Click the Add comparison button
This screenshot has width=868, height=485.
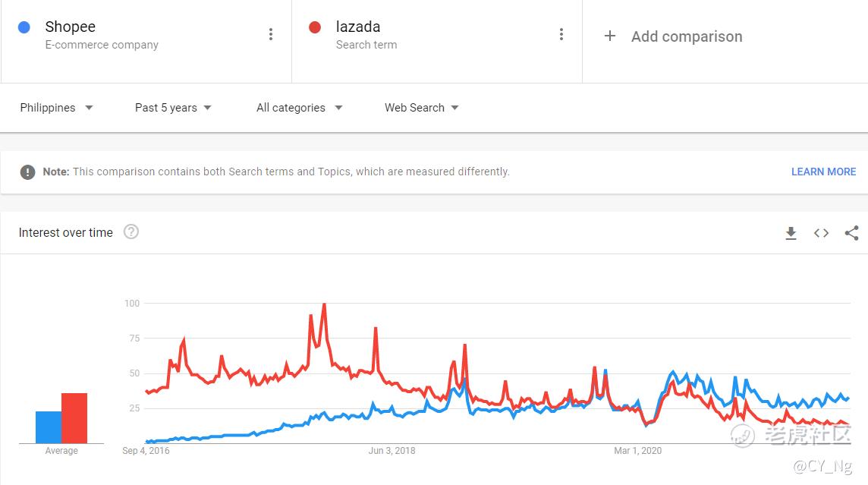(x=672, y=36)
